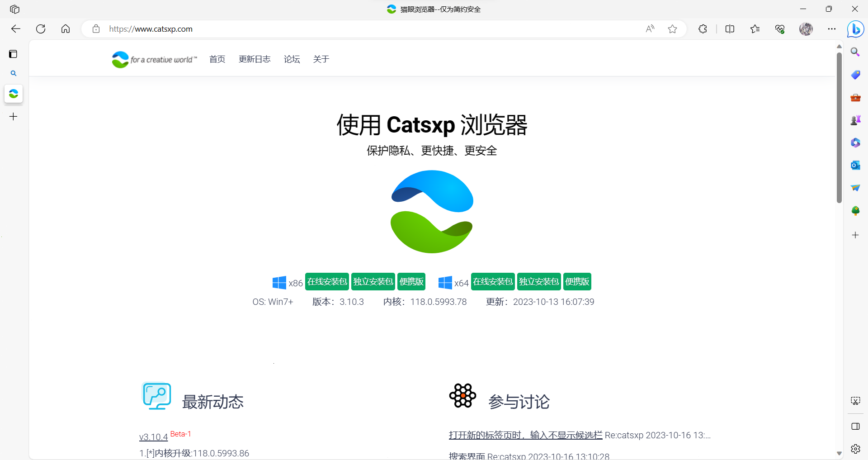Toggle the vertical tabs pane icon

[x=13, y=54]
